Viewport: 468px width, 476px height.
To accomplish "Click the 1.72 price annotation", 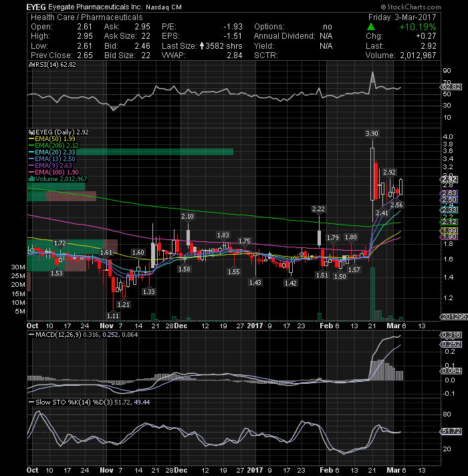I will [60, 243].
